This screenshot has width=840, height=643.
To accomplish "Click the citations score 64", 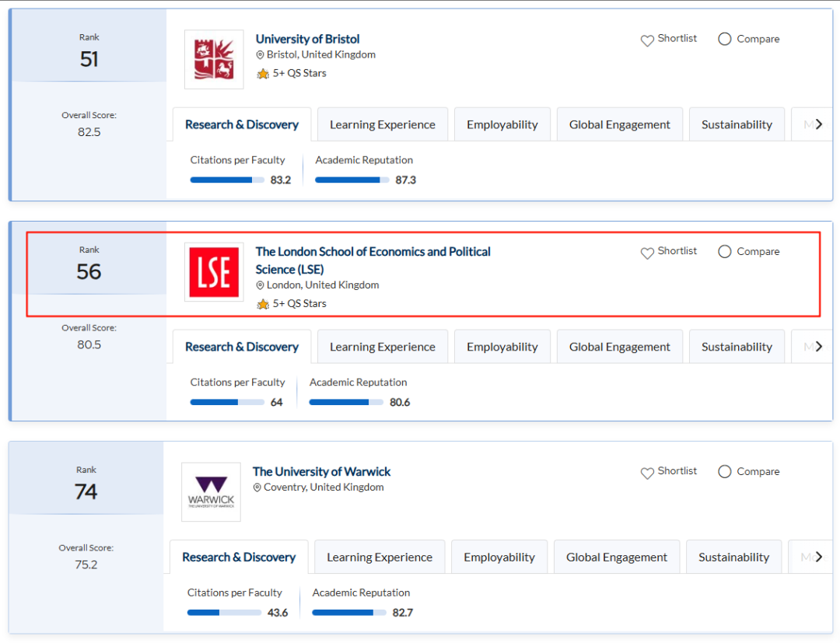I will [276, 403].
